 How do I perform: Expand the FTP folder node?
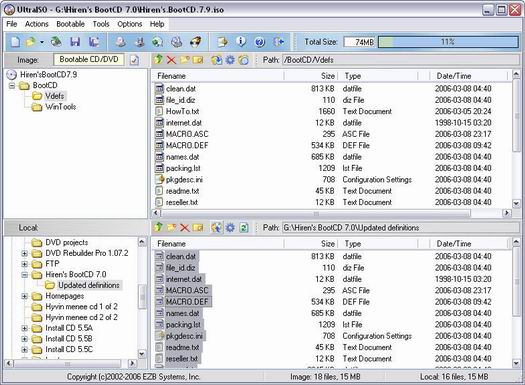click(x=24, y=264)
